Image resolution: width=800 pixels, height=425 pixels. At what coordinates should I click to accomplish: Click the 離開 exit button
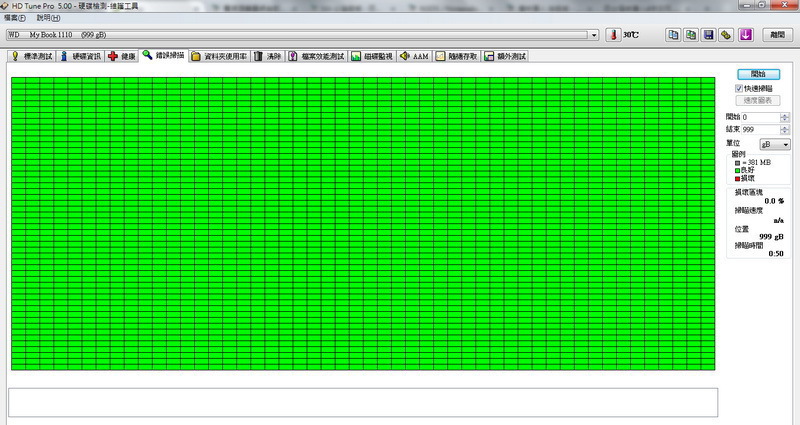click(778, 35)
